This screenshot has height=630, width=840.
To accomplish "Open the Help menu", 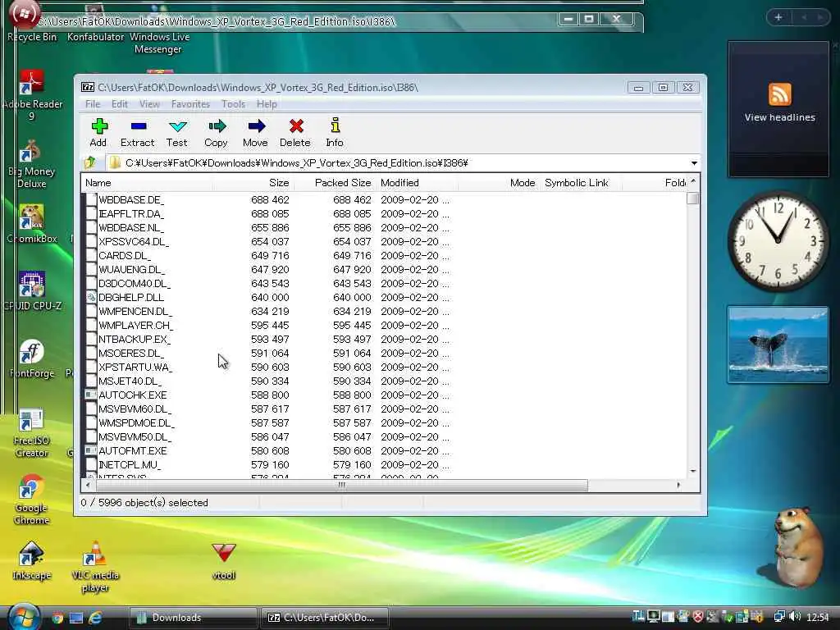I will point(267,104).
